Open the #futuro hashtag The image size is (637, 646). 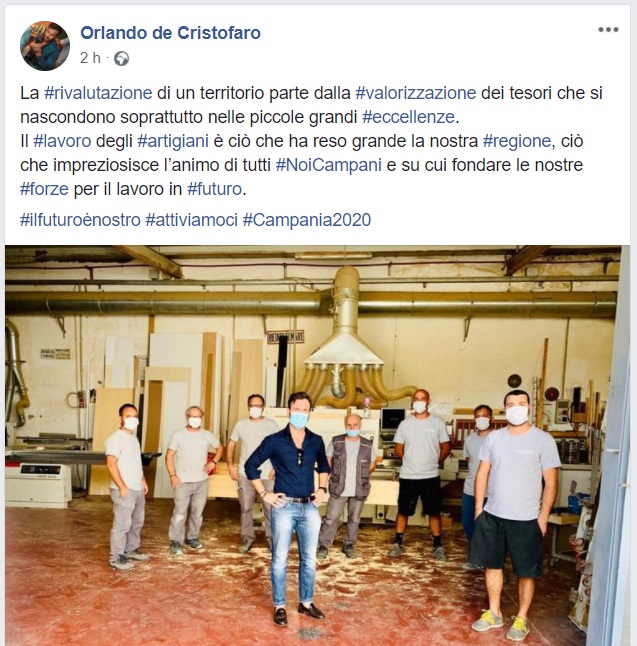pyautogui.click(x=214, y=189)
